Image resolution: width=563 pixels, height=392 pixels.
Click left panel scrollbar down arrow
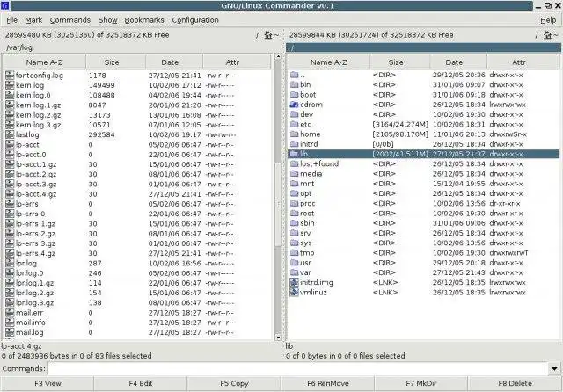coord(278,338)
